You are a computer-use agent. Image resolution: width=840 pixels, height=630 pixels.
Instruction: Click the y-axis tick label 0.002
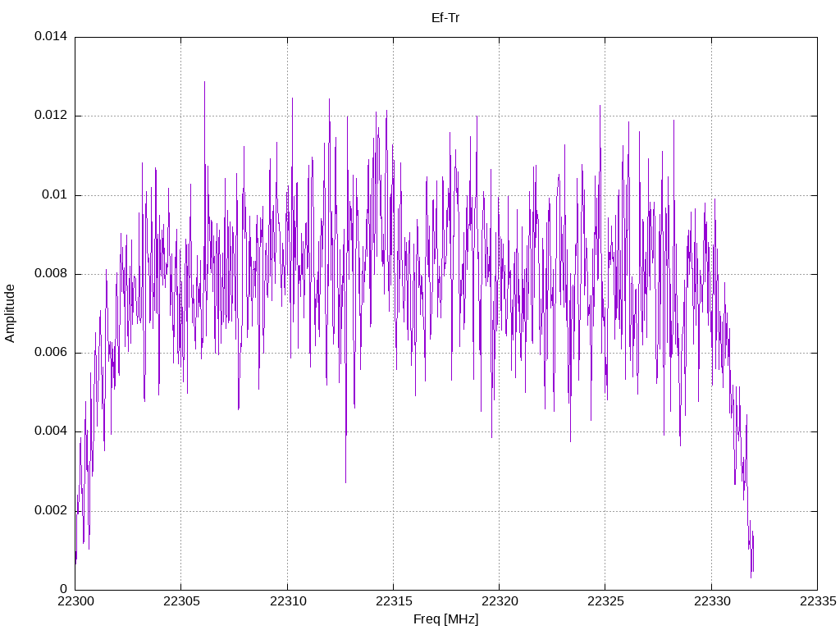[x=51, y=510]
